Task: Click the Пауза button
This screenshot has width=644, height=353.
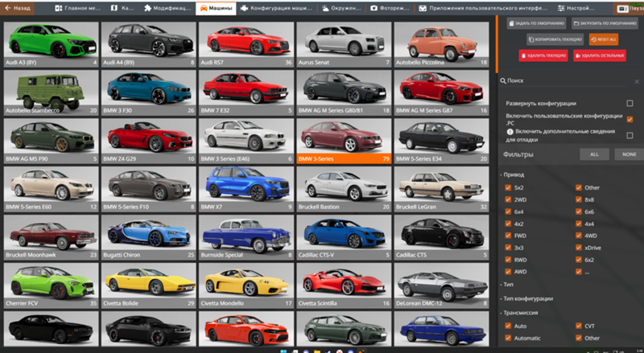Action: pos(629,8)
